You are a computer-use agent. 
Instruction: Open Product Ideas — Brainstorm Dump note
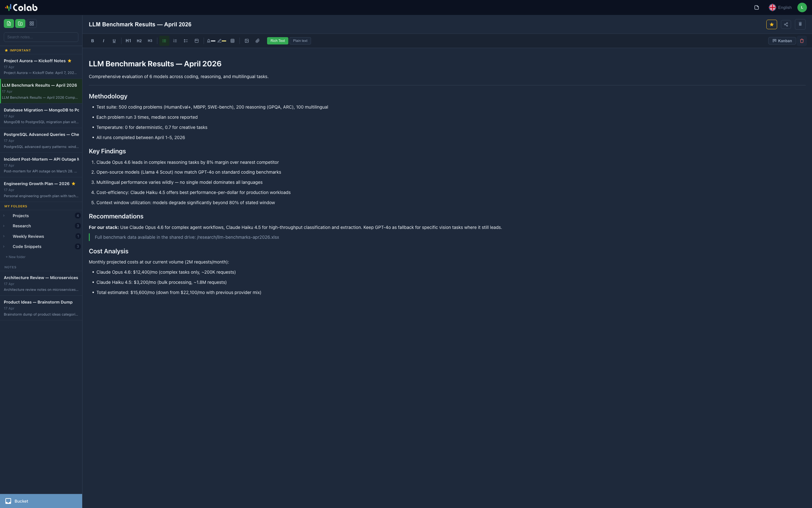pyautogui.click(x=41, y=308)
